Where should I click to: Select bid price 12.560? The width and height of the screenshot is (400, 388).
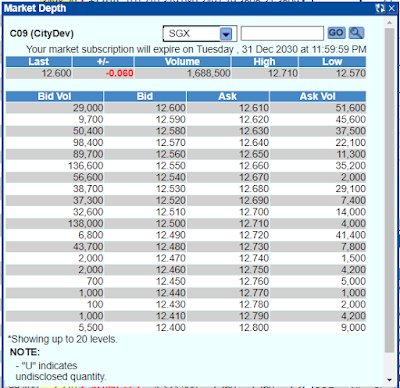171,154
